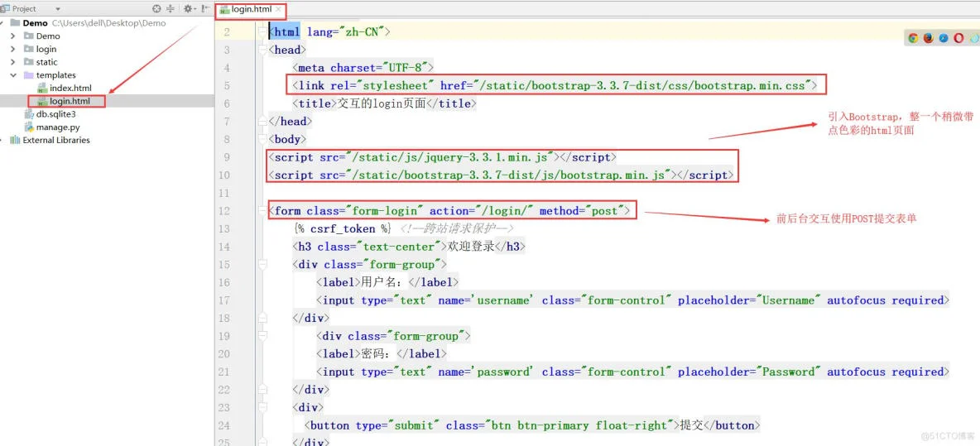The height and width of the screenshot is (446, 980).
Task: Click line number 21 in gutter
Action: pos(223,372)
